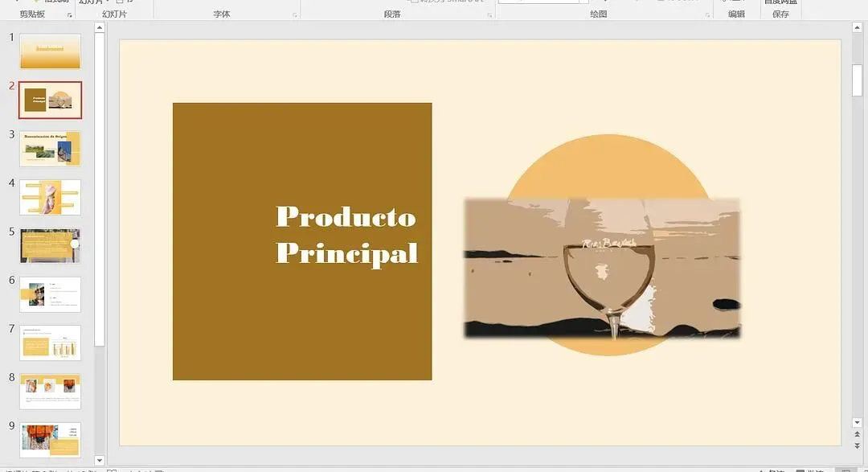This screenshot has width=868, height=472.
Task: Click the 编辑 ribbon group label
Action: tap(736, 14)
